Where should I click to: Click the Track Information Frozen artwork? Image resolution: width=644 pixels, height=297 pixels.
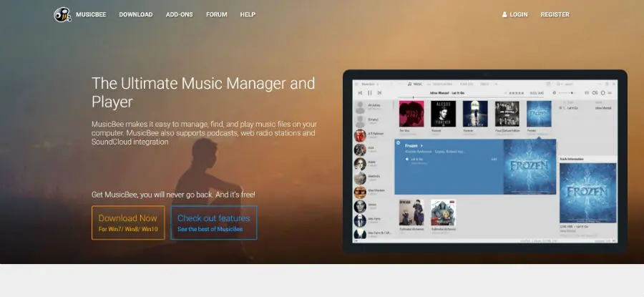tap(587, 193)
